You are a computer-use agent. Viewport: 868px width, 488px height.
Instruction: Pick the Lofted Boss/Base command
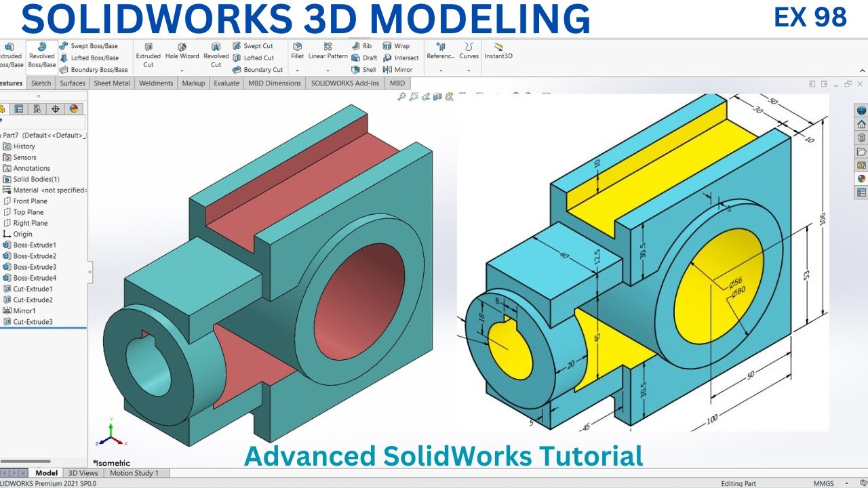[x=89, y=58]
